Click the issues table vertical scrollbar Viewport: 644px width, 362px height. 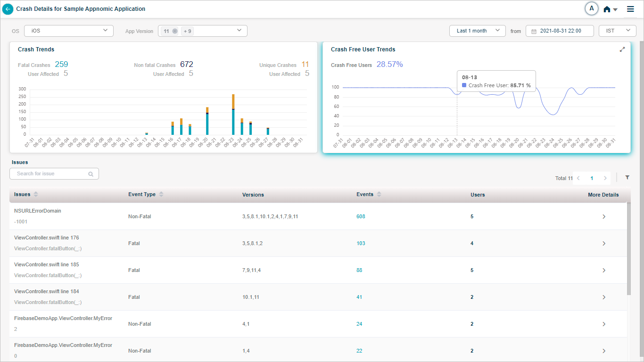click(628, 249)
